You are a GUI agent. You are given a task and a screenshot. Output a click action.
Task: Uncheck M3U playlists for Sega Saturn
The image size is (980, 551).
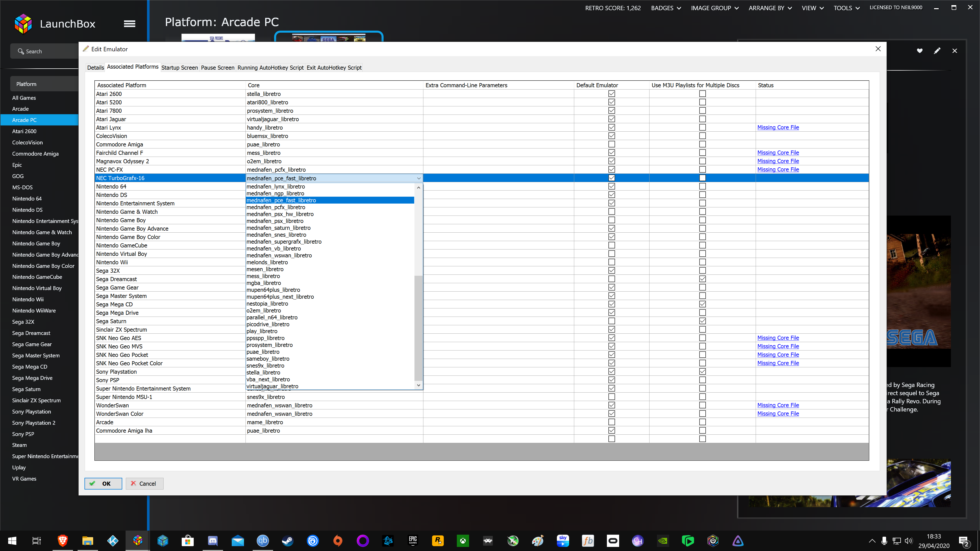click(702, 321)
